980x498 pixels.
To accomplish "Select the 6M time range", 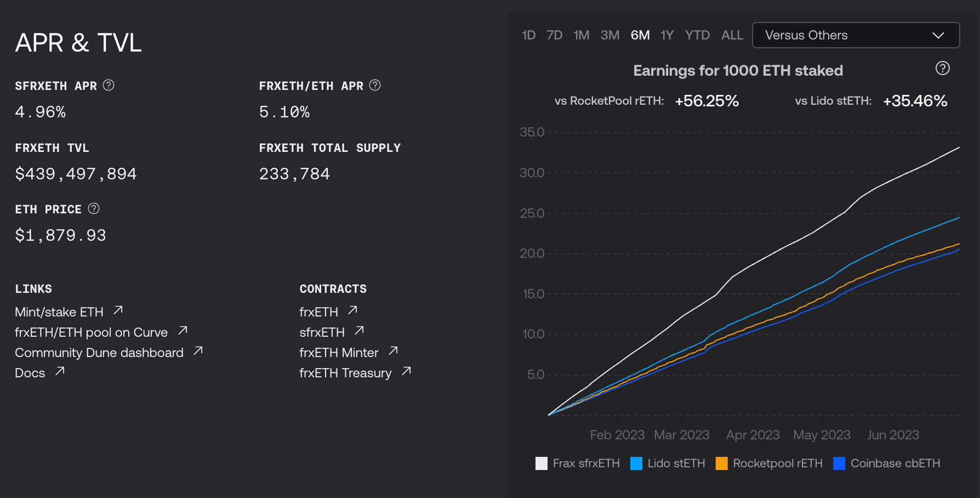I will tap(640, 35).
